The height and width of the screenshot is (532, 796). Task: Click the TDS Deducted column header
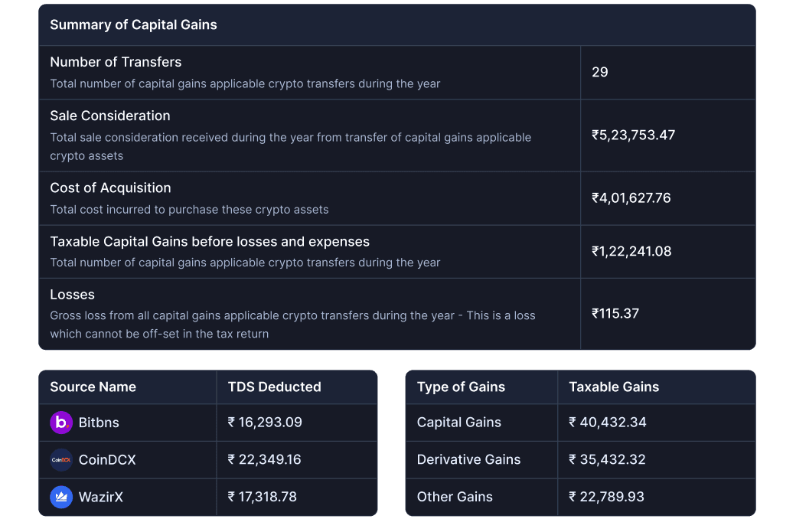[274, 387]
